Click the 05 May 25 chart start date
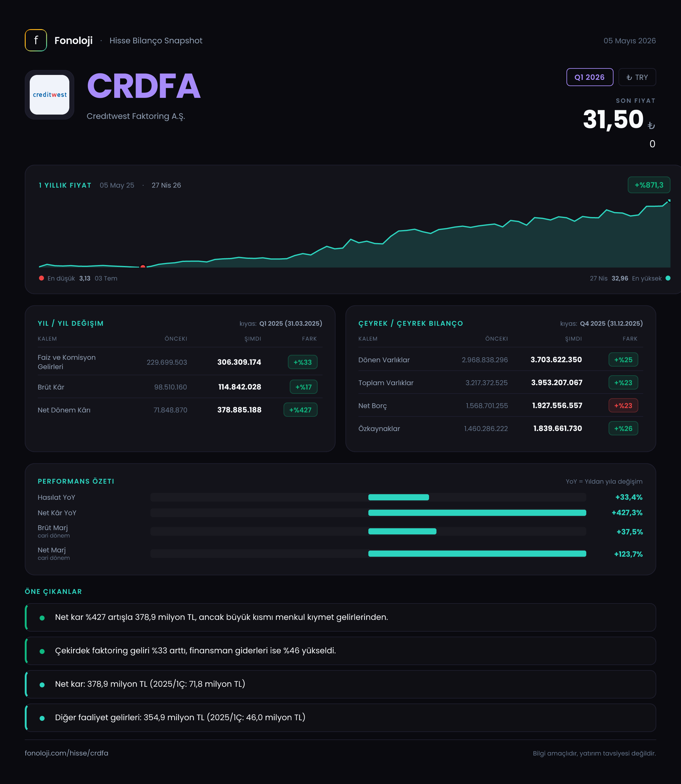 tap(117, 185)
